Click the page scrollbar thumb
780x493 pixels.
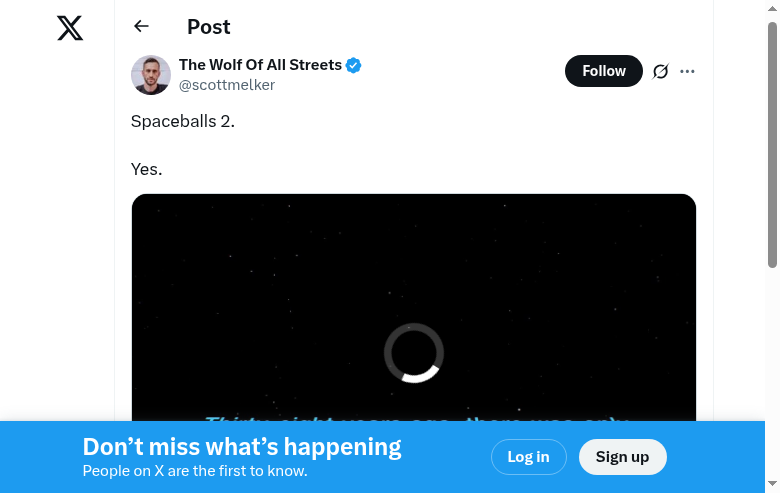pyautogui.click(x=772, y=145)
